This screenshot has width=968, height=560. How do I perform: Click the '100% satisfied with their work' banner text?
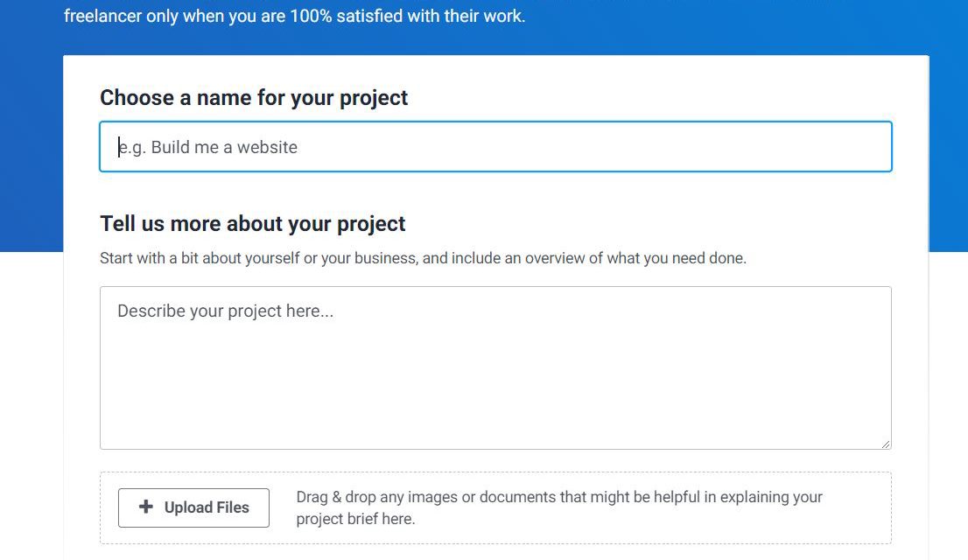click(408, 16)
